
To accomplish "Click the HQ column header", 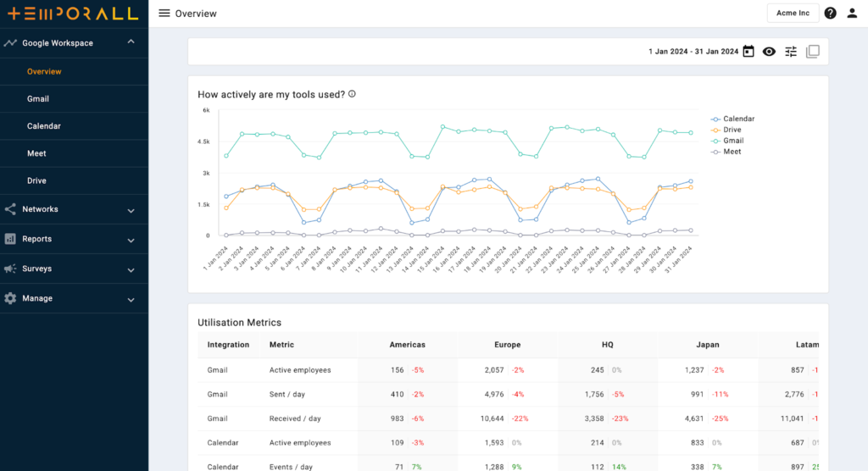I will pyautogui.click(x=607, y=345).
